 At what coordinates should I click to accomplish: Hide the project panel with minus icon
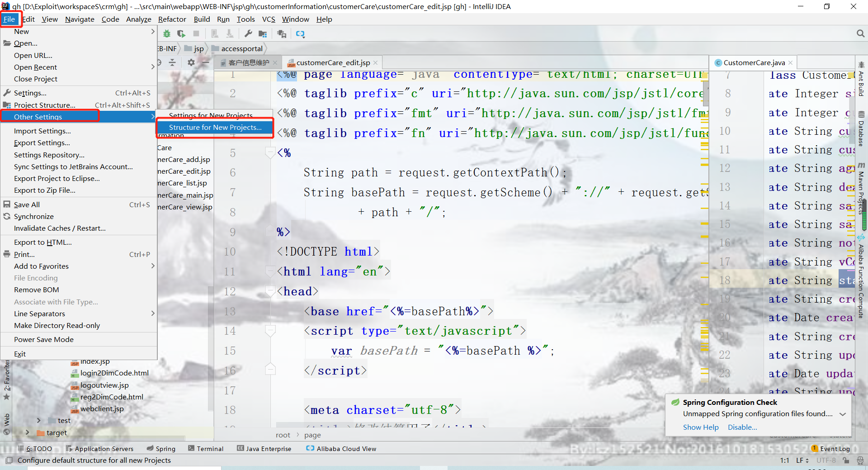point(206,62)
